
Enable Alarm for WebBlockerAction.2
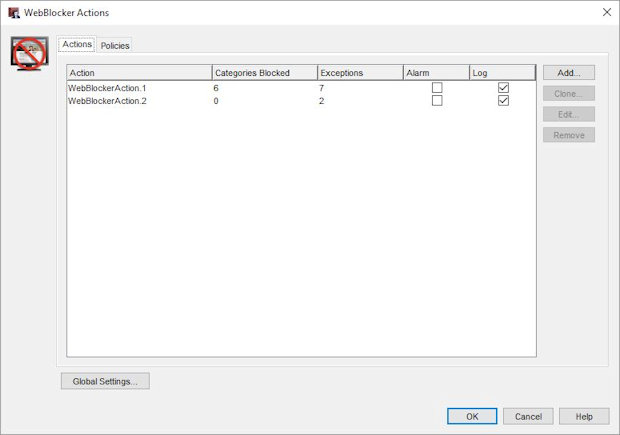point(437,100)
